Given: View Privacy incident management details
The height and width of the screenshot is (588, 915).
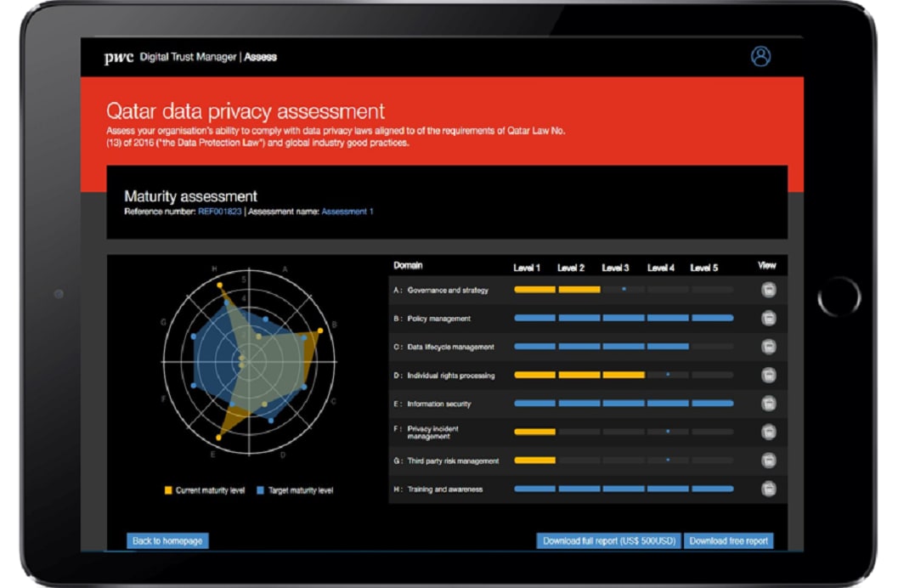Looking at the screenshot, I should (x=768, y=432).
